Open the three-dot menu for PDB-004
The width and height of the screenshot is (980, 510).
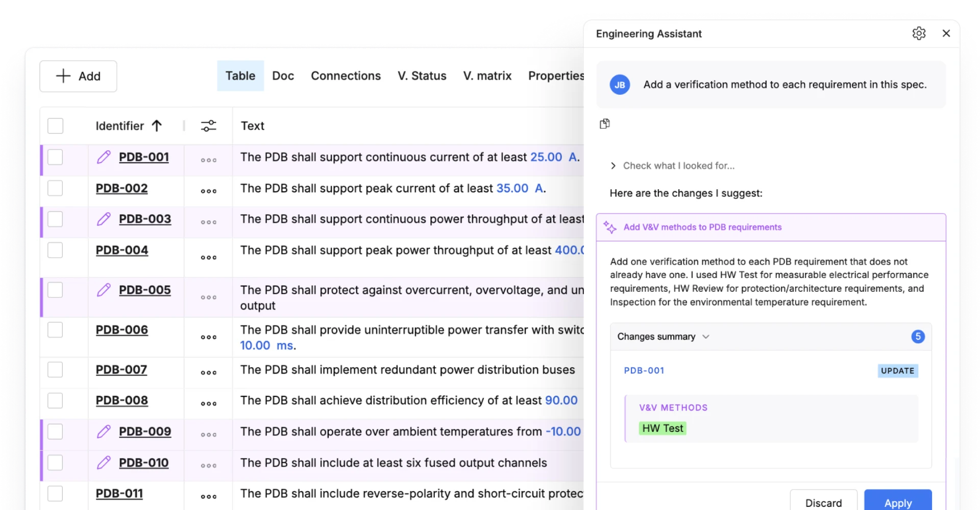tap(208, 258)
